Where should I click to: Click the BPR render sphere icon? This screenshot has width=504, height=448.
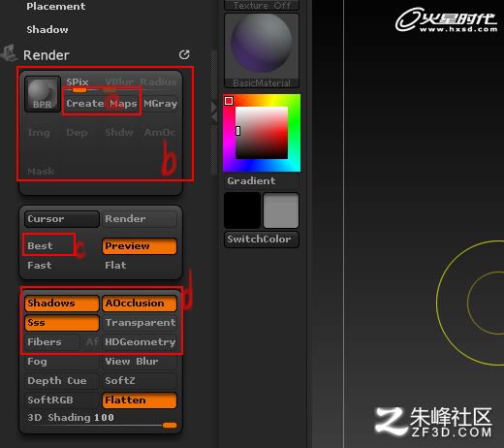click(43, 94)
